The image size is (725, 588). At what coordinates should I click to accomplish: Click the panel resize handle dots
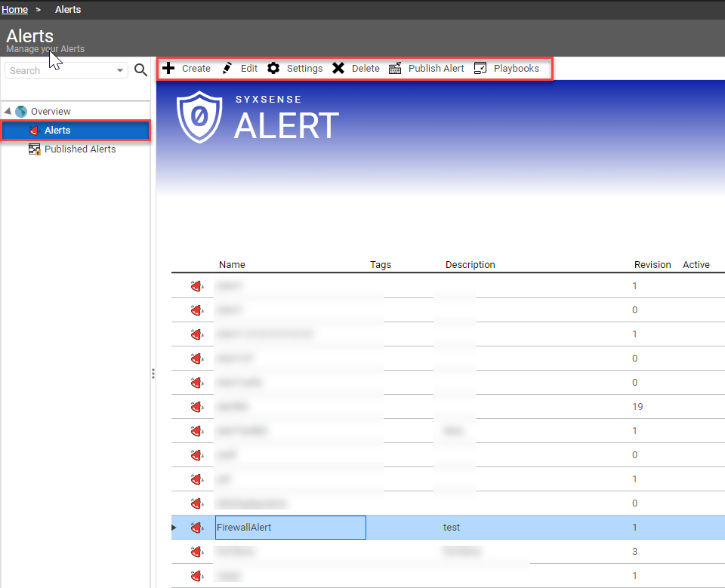pos(153,373)
